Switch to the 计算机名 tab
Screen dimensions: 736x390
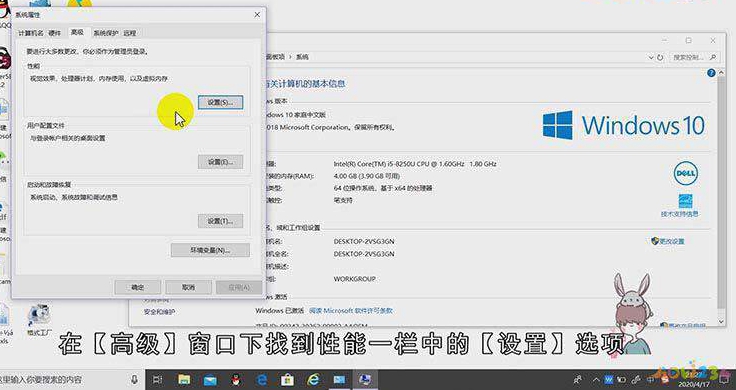(31, 33)
